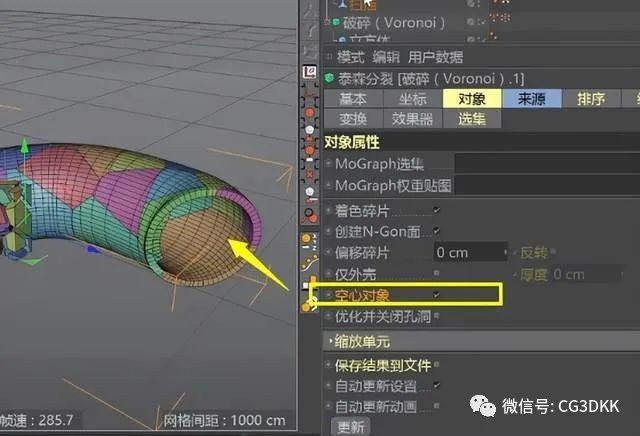640x436 pixels.
Task: Open the 选集 tab
Action: pos(472,119)
